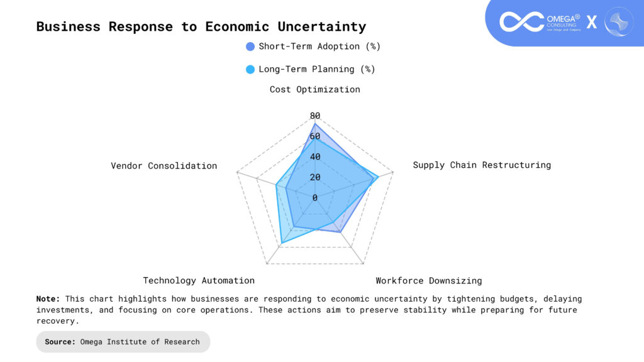Image resolution: width=644 pixels, height=362 pixels.
Task: Click the 80 tick on the radar axis
Action: click(315, 116)
